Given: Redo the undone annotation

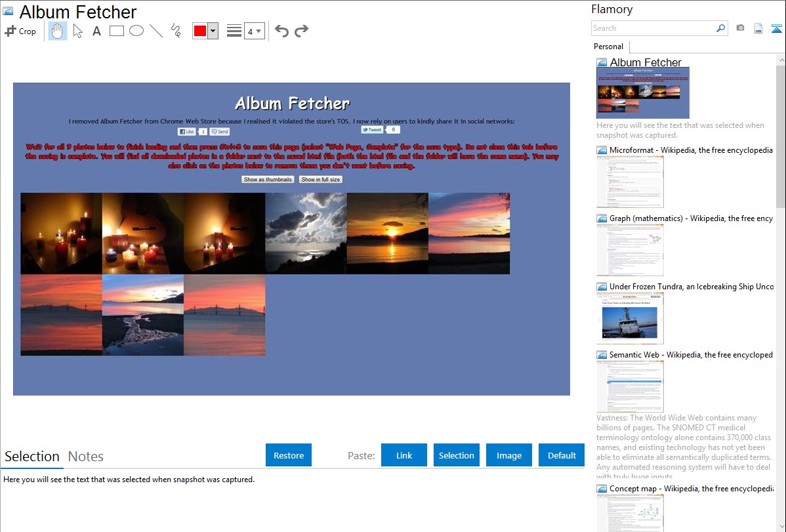Looking at the screenshot, I should pos(301,31).
